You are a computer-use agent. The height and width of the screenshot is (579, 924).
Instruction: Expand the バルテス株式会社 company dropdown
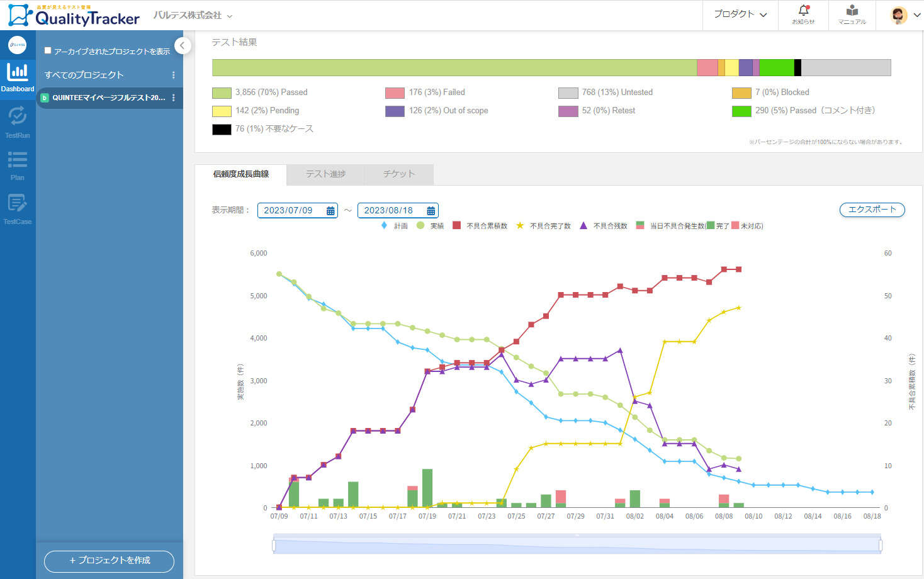(193, 16)
